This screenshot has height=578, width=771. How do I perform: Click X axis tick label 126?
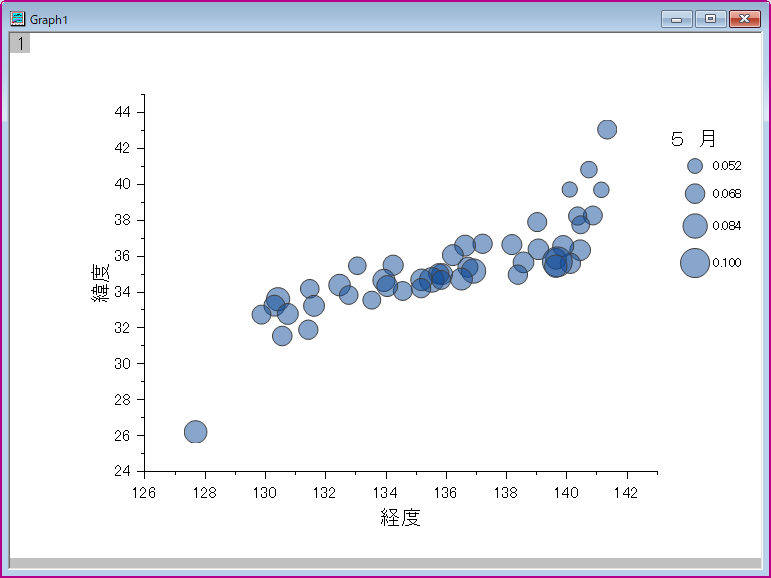(x=144, y=492)
